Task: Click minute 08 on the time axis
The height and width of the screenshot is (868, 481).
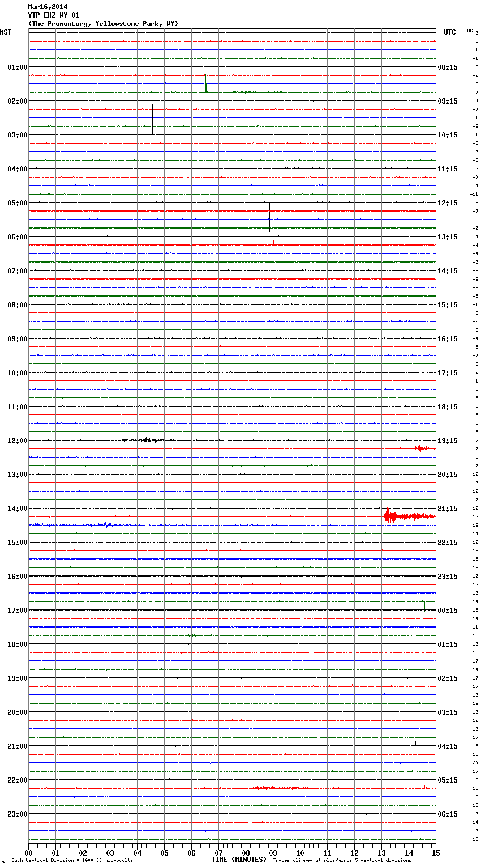Action: (x=246, y=853)
